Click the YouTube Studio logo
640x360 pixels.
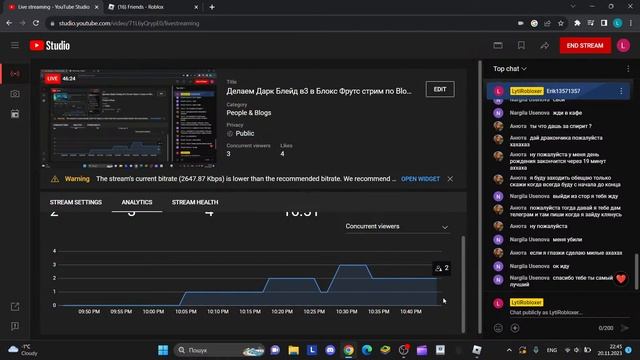50,45
